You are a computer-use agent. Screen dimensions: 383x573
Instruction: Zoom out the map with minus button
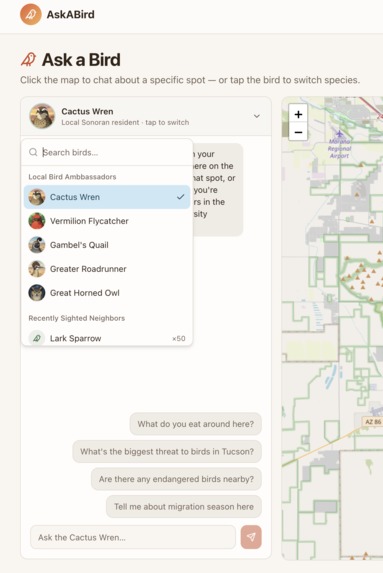pos(298,132)
